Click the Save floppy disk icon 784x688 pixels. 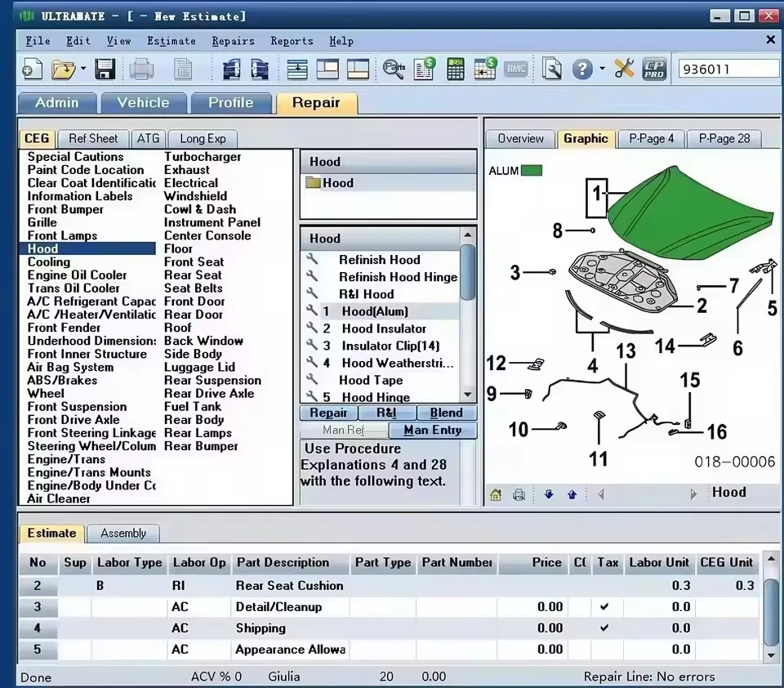point(105,69)
